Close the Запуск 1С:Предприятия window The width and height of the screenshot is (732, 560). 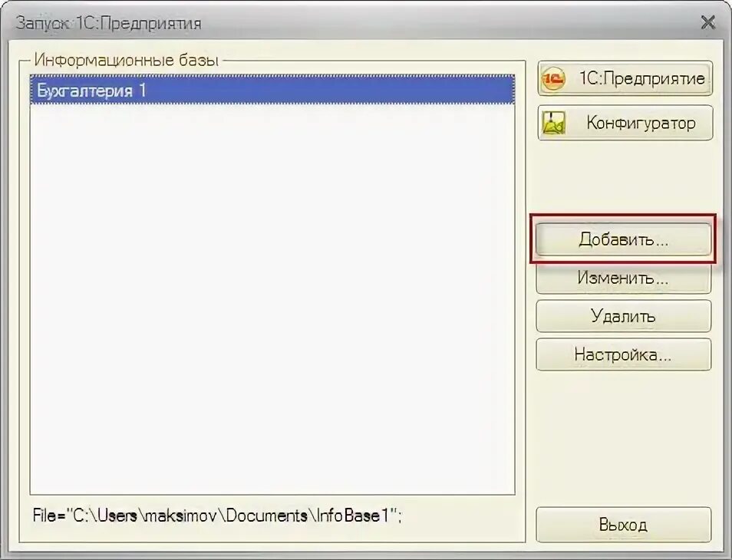point(708,22)
